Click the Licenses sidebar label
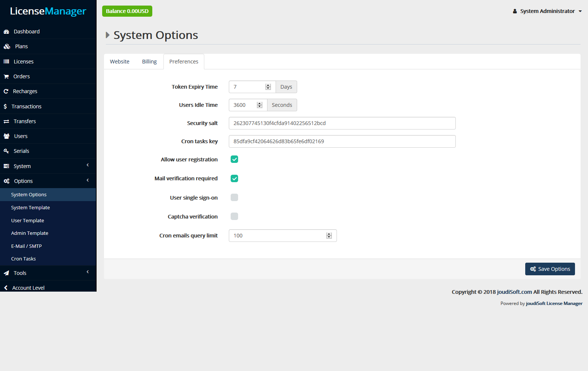This screenshot has height=371, width=588. pos(24,62)
